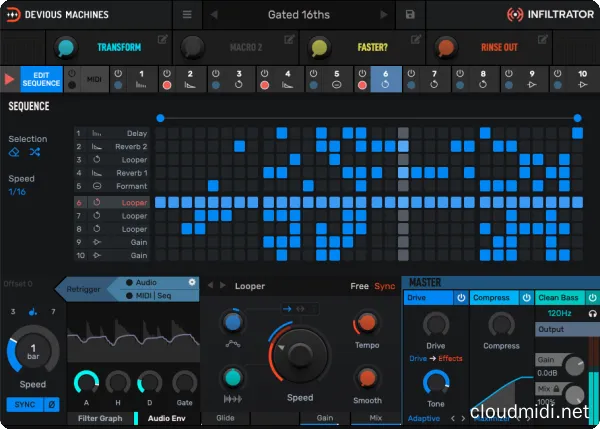Click the erase selection icon
Screen dimensions: 600x429
[x=14, y=153]
